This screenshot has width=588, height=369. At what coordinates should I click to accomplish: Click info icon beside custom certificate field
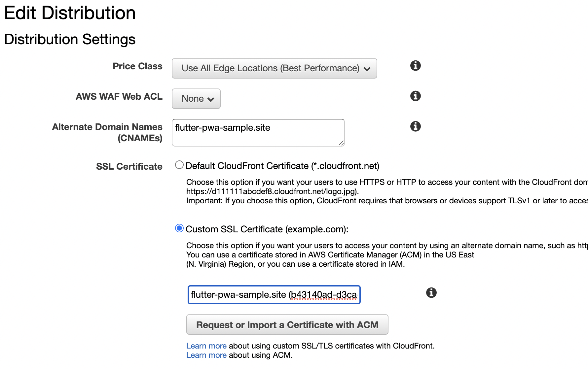(x=431, y=293)
